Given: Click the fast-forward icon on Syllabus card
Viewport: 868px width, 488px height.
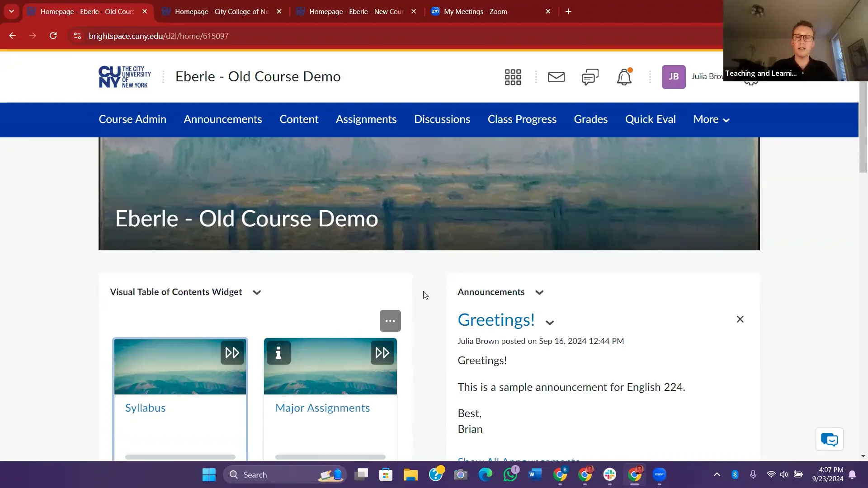Looking at the screenshot, I should [232, 353].
